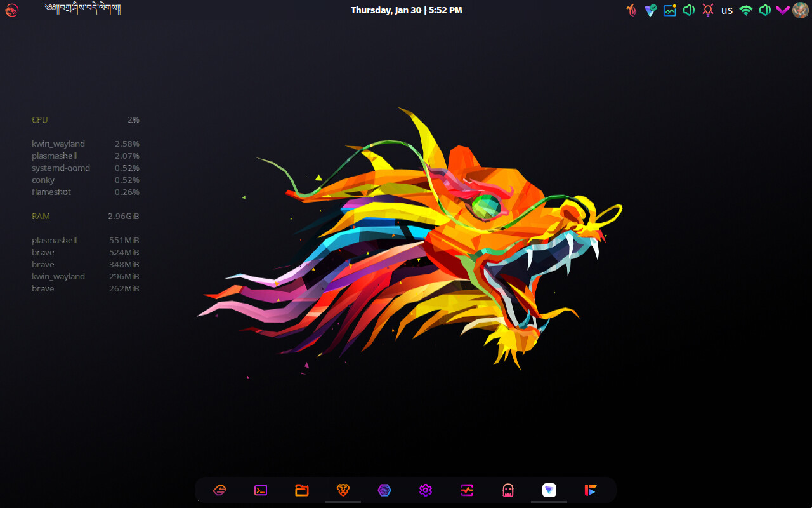The image size is (812, 508).
Task: Click the volume icon beside the Wi-Fi icon
Action: 765,10
